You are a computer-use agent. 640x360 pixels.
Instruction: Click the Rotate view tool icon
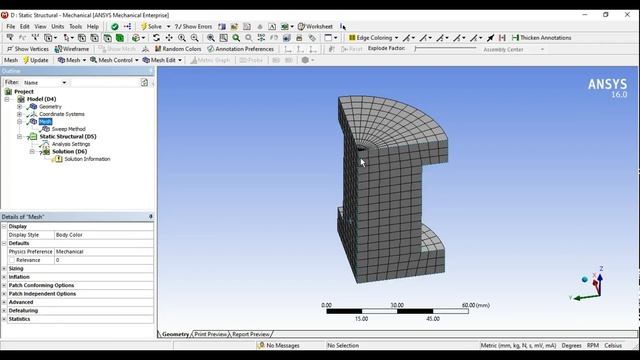coord(156,38)
